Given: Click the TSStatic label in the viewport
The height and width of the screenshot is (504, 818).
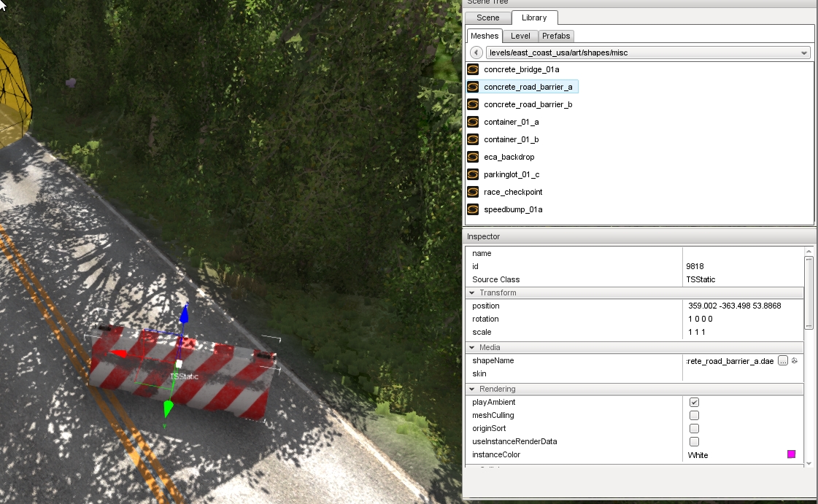Looking at the screenshot, I should click(185, 376).
